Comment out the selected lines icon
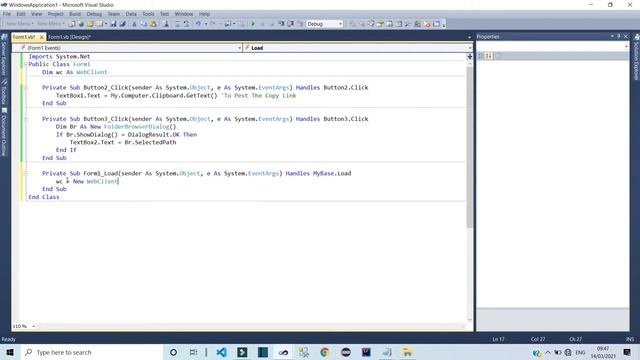The height and width of the screenshot is (360, 640). point(178,24)
